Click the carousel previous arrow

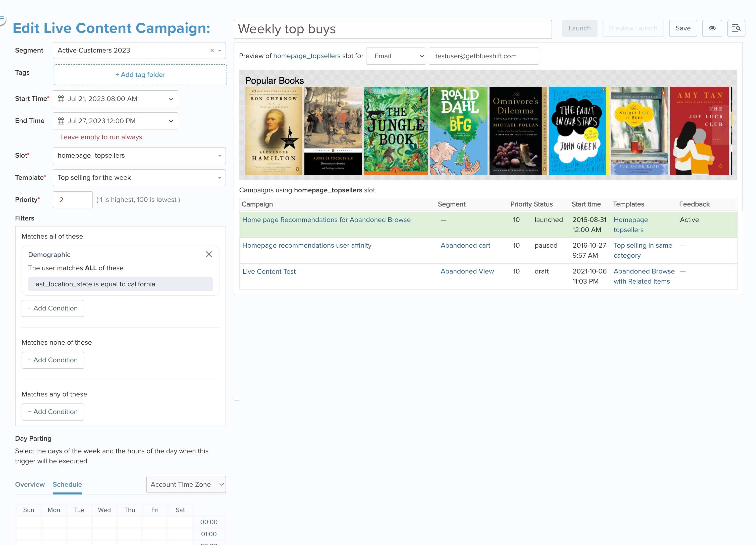click(x=252, y=125)
